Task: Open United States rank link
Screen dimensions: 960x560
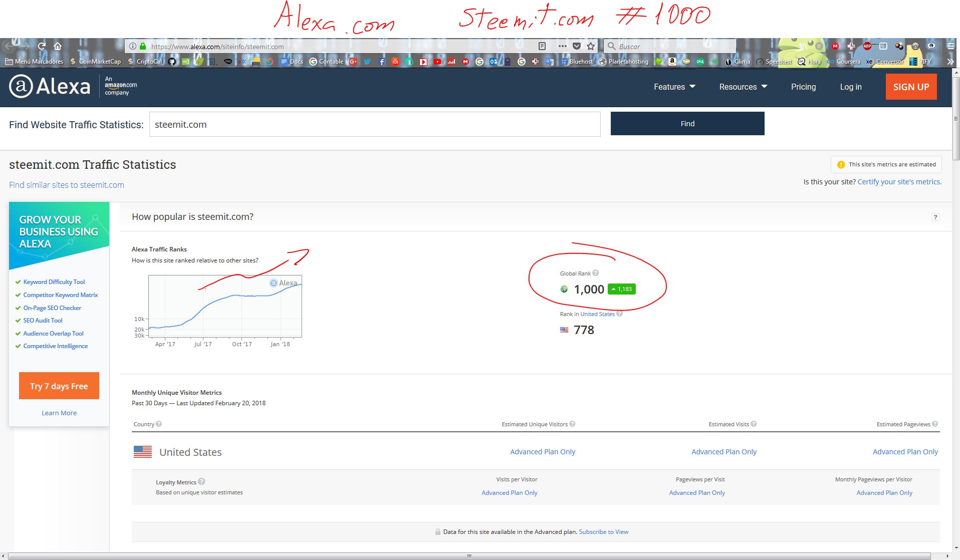Action: pyautogui.click(x=597, y=314)
